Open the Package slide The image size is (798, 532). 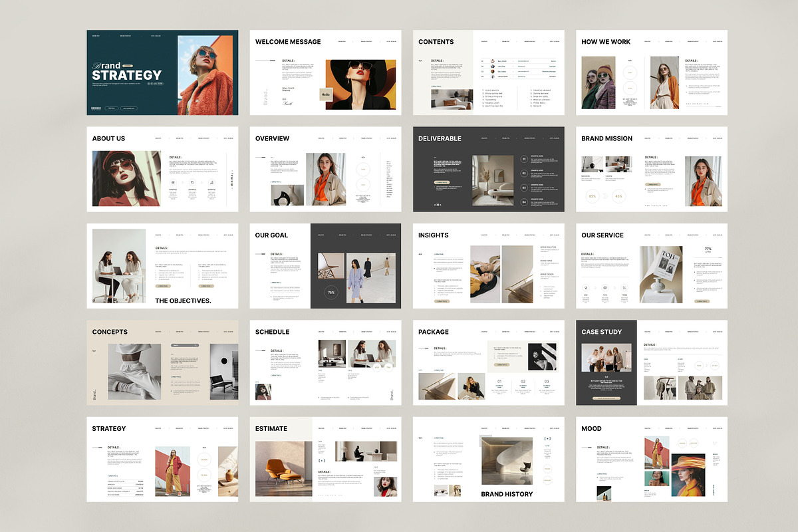pyautogui.click(x=489, y=363)
